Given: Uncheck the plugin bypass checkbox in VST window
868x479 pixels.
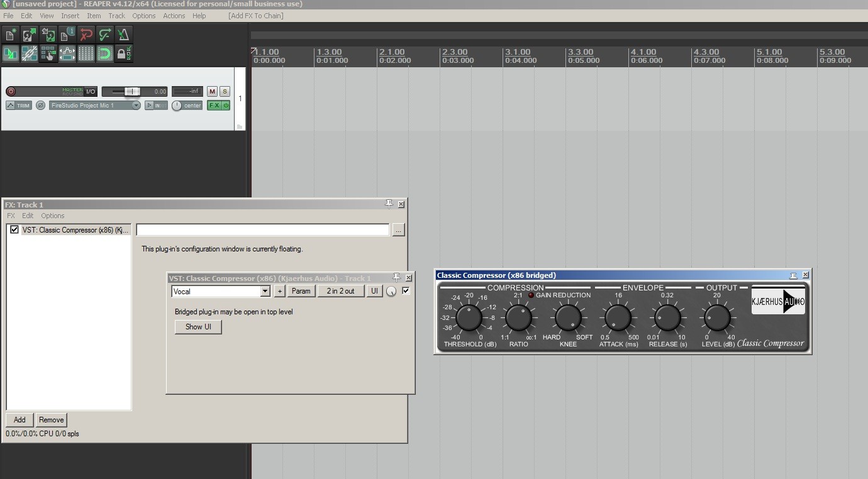Looking at the screenshot, I should tap(406, 290).
